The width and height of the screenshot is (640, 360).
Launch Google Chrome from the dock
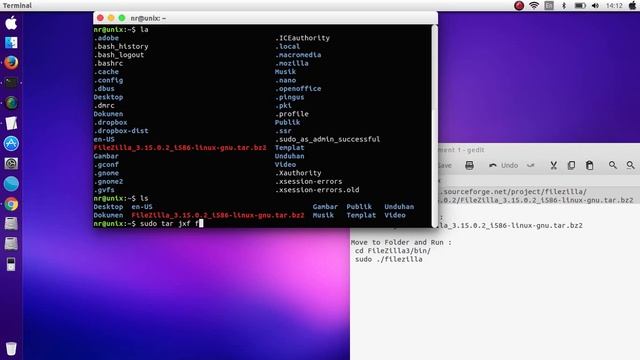pos(11,204)
